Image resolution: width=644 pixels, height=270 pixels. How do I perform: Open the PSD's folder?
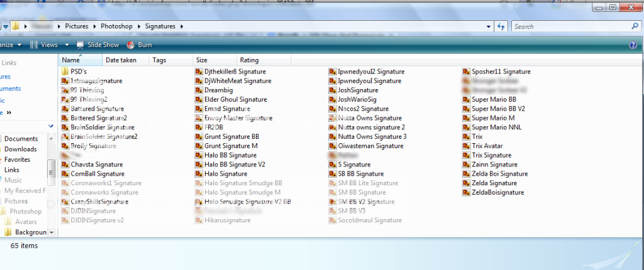78,72
